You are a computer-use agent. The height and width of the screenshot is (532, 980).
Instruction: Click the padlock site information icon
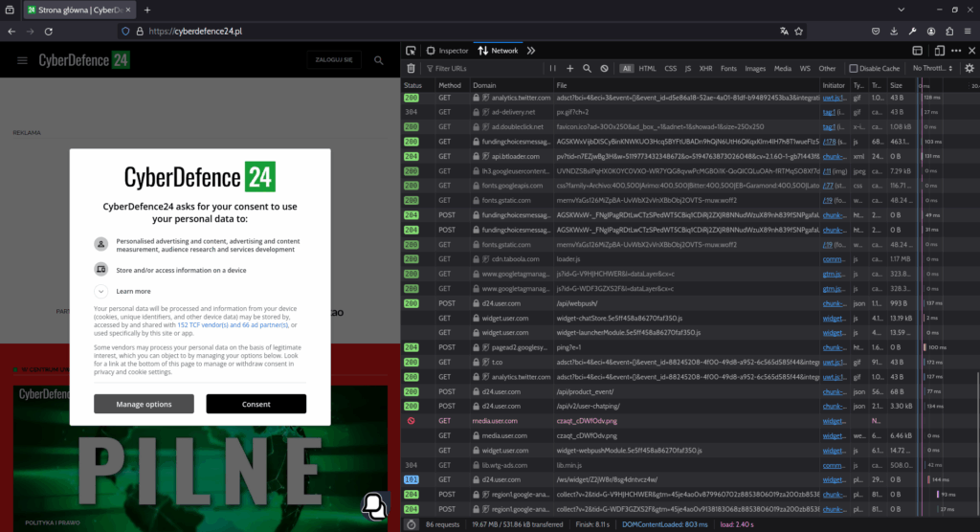point(140,32)
